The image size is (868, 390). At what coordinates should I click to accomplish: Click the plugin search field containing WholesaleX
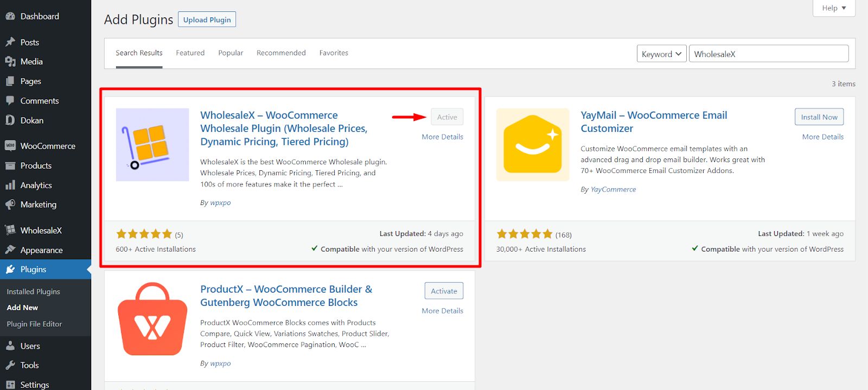click(769, 54)
